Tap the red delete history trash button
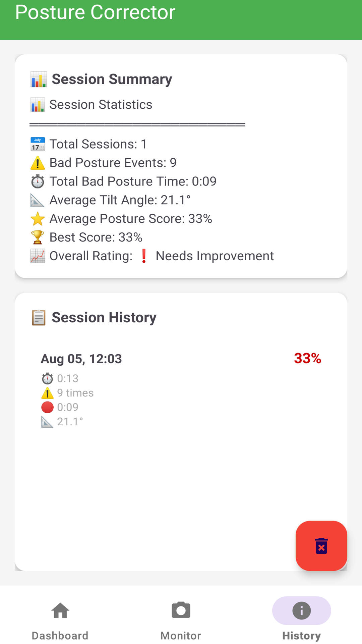This screenshot has width=362, height=644. [321, 546]
